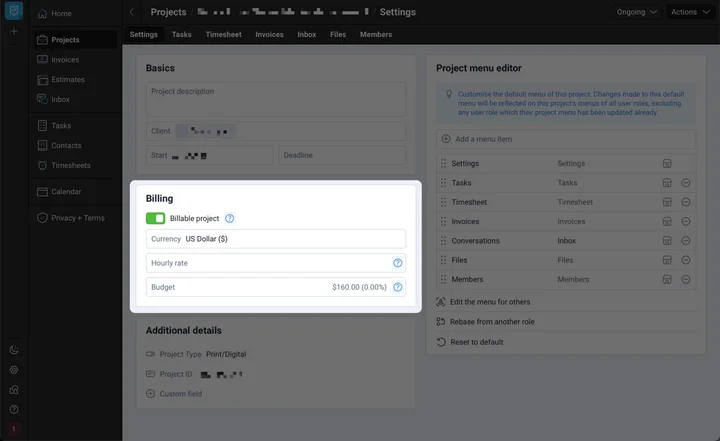The image size is (720, 441).
Task: Switch to the Timesheet tab
Action: [x=223, y=34]
